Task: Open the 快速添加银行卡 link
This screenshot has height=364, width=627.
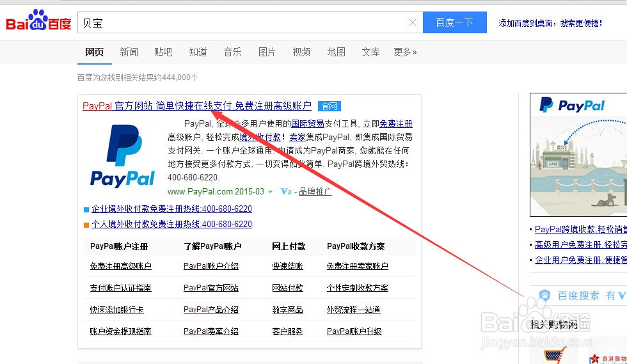Action: tap(116, 310)
